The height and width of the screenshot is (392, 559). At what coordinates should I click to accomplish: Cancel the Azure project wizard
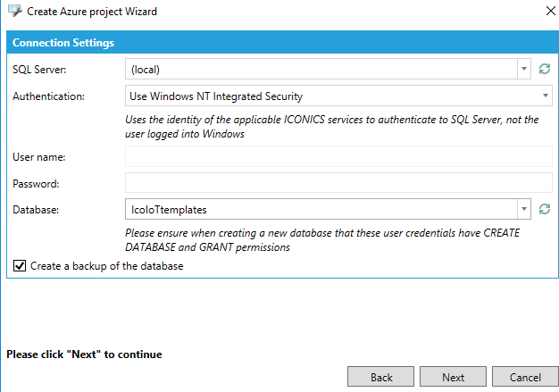[x=524, y=377]
